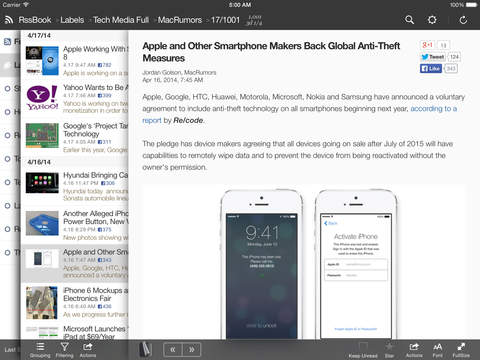Click the Facebook Like button
The image size is (480, 360).
click(x=431, y=68)
